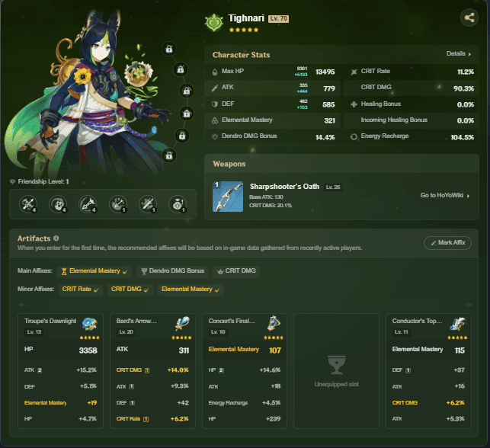Click the CRIT Rate stat icon

pyautogui.click(x=354, y=72)
